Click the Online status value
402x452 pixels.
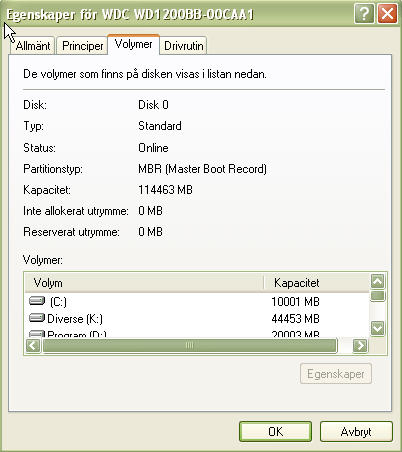point(153,148)
